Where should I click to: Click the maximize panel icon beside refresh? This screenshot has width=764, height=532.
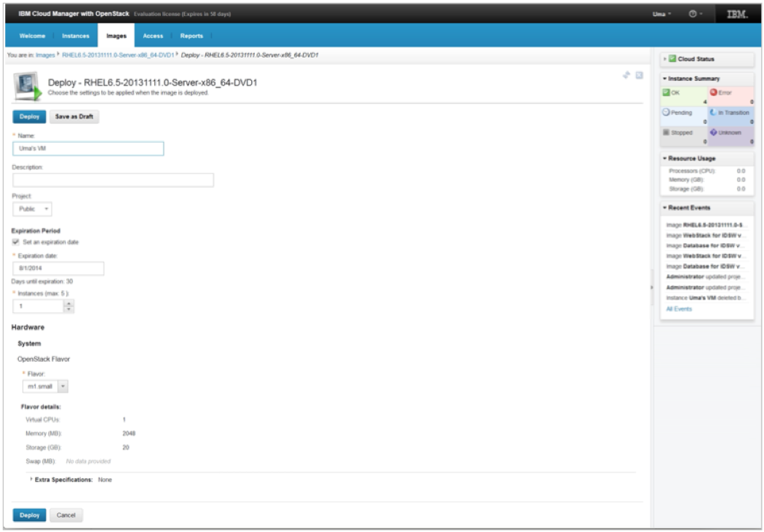639,75
